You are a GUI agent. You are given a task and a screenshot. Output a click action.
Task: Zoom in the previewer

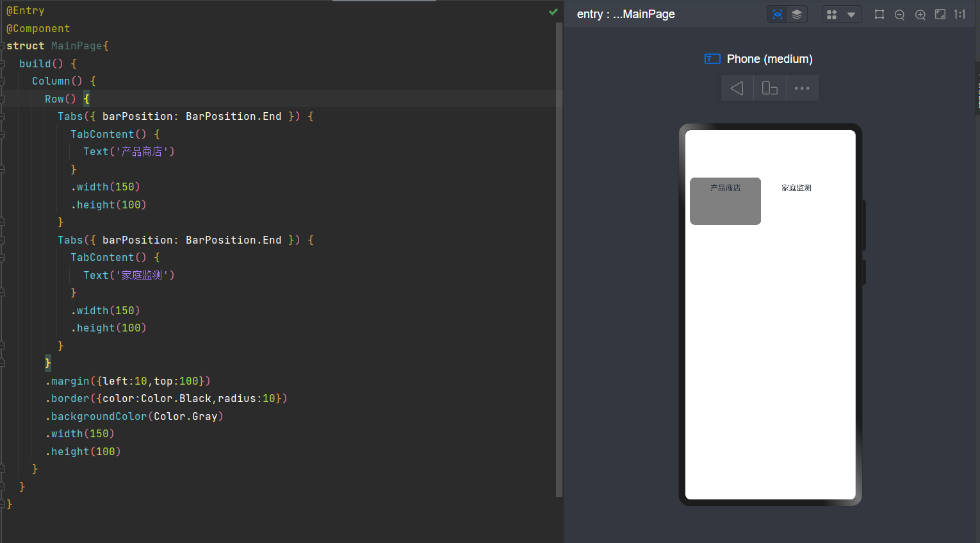920,15
